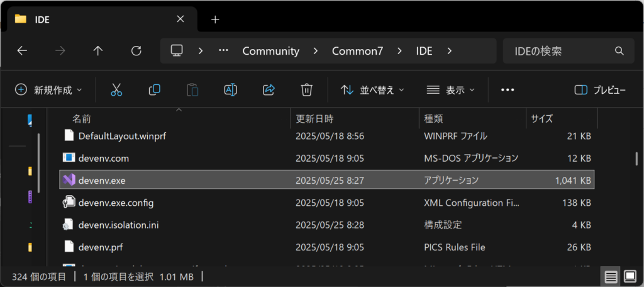Expand chevron after Common7 breadcrumb
The width and height of the screenshot is (644, 287).
399,51
